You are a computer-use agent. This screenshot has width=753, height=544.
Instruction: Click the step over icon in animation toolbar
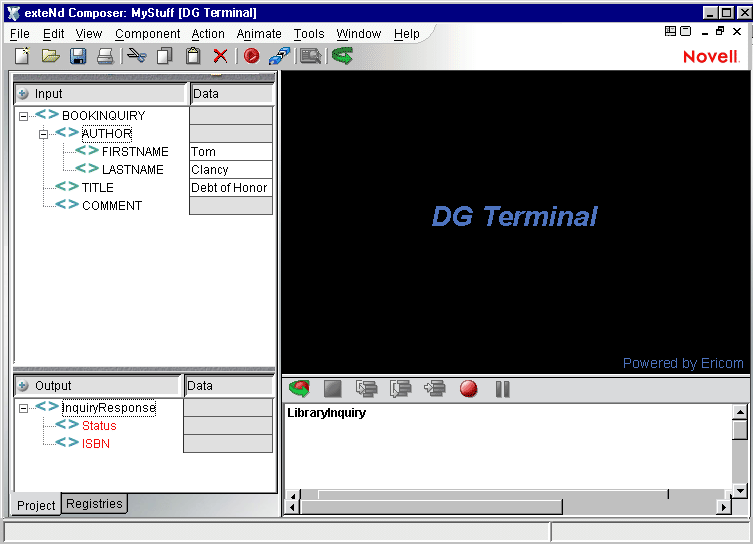pos(400,388)
